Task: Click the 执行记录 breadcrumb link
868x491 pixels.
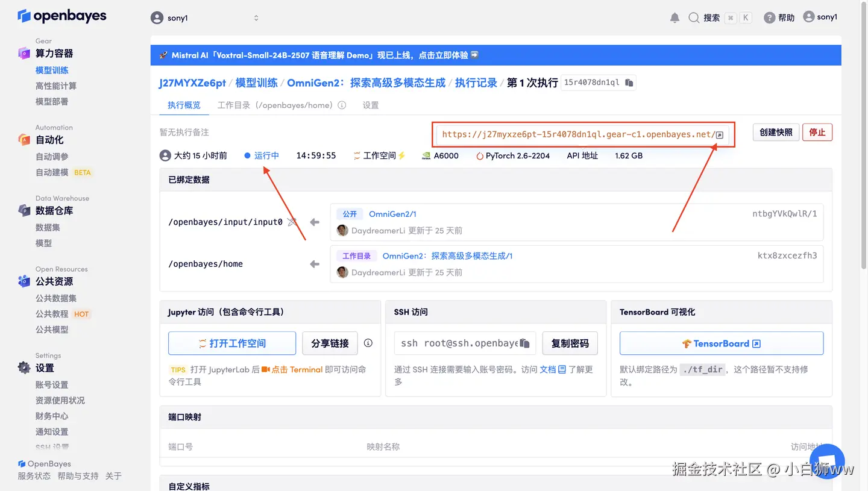Action: pos(476,83)
